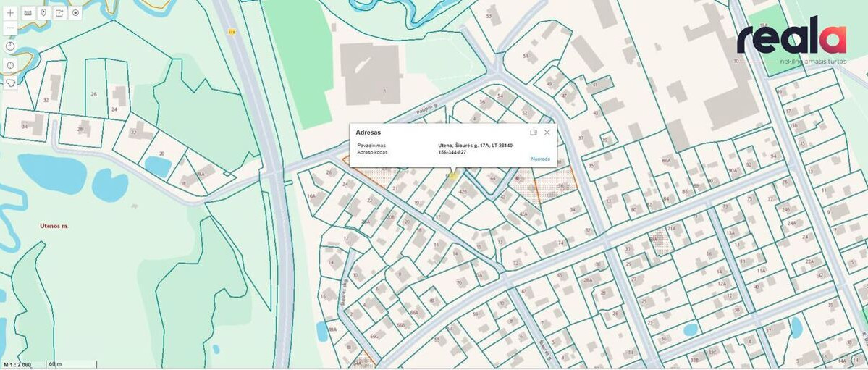Click the Adresas popup title
This screenshot has height=370, width=868.
pos(368,133)
